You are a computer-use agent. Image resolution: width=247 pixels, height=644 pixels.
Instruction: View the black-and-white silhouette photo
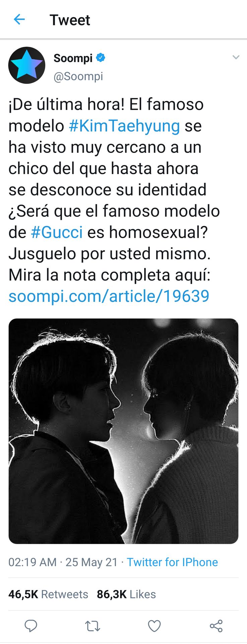(x=123, y=431)
